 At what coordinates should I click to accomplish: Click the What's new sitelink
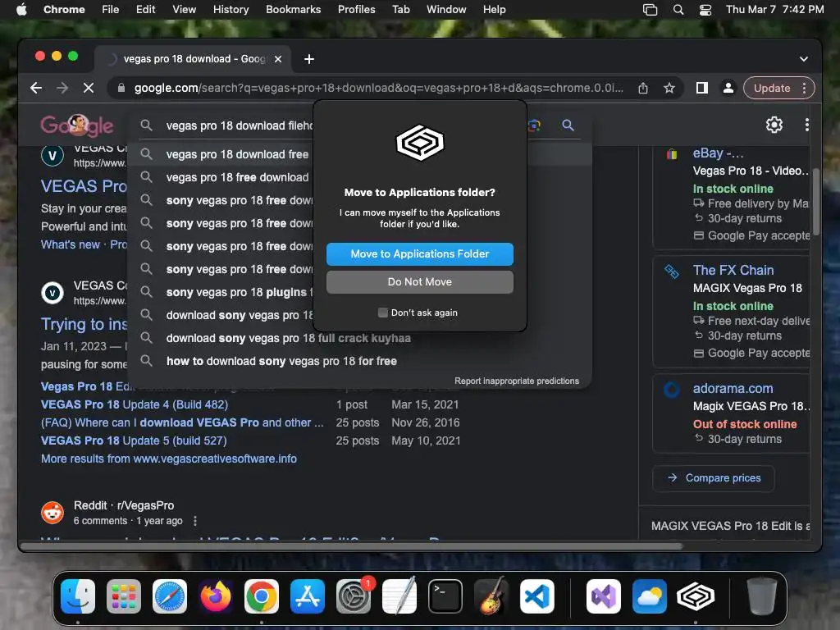[x=71, y=244]
